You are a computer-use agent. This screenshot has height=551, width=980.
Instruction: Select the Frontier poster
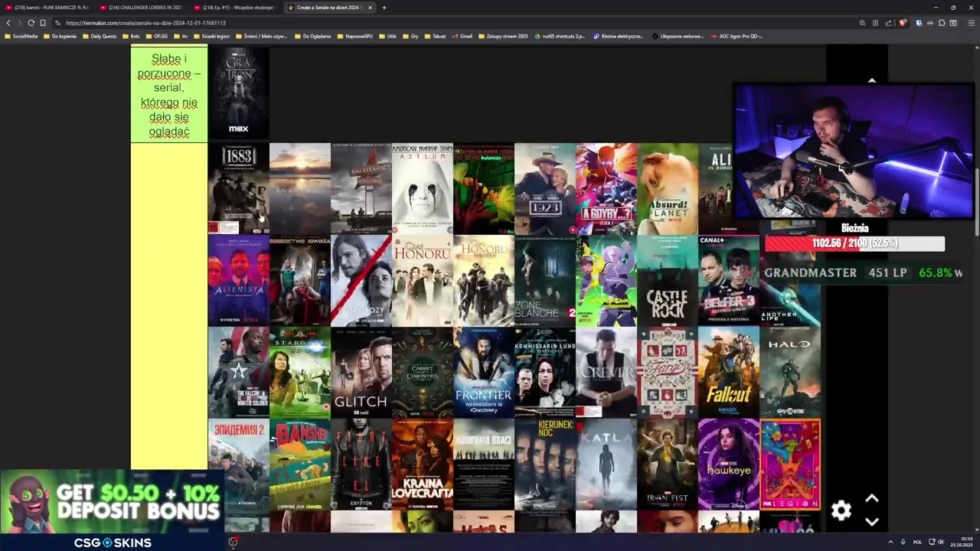coord(483,373)
